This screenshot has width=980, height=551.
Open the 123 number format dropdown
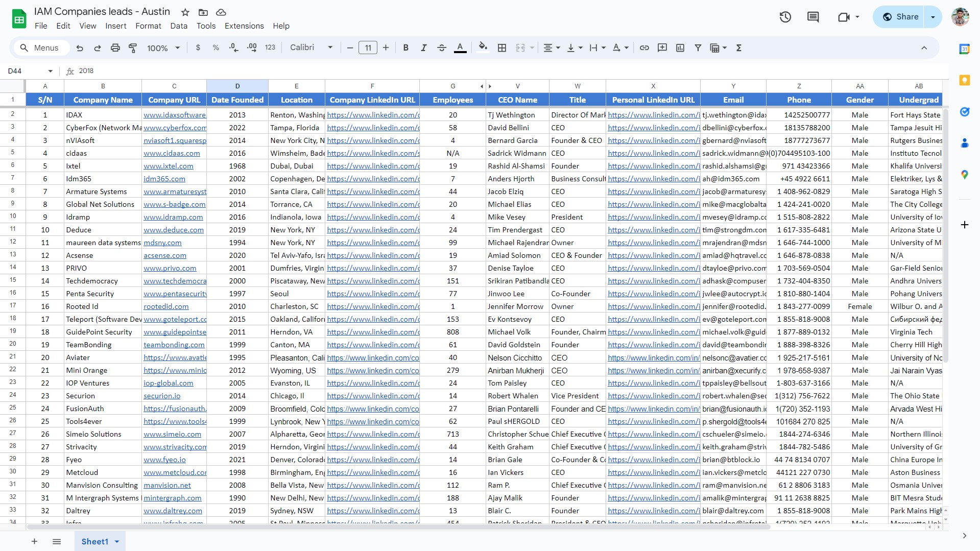(270, 47)
